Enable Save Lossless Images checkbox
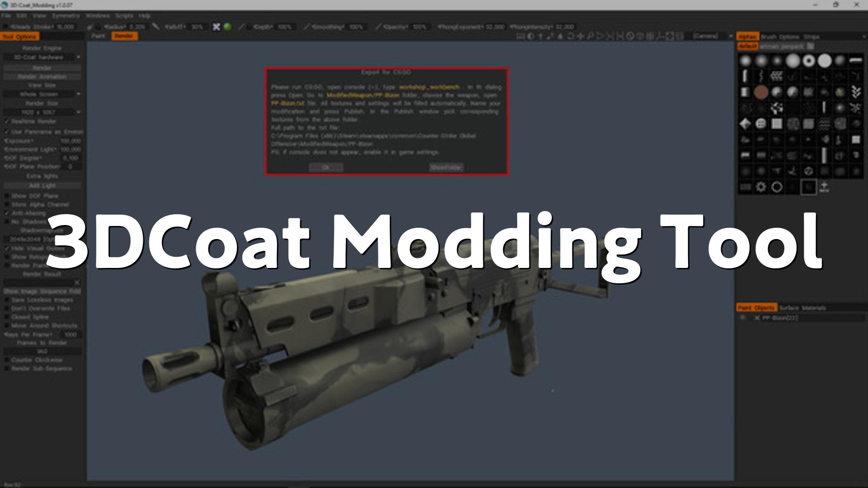This screenshot has width=868, height=488. coord(7,300)
